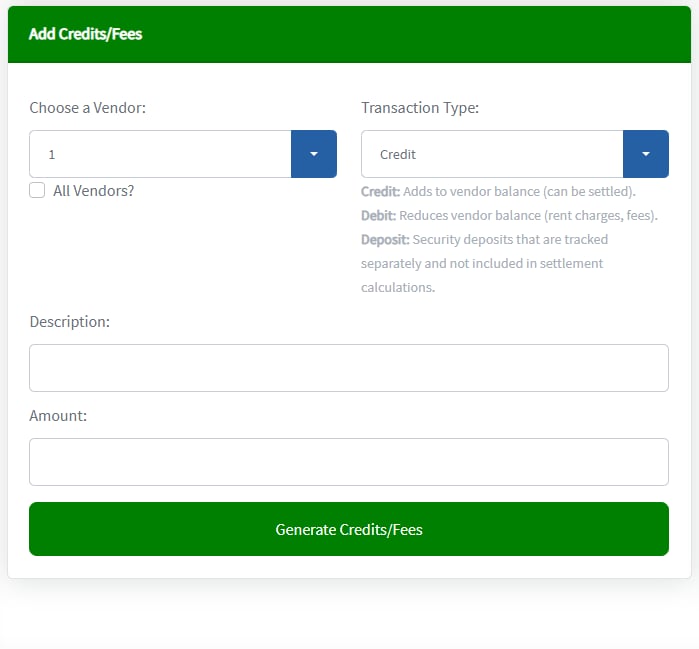Click the blue arrow on Transaction Type dropdown

[645, 154]
